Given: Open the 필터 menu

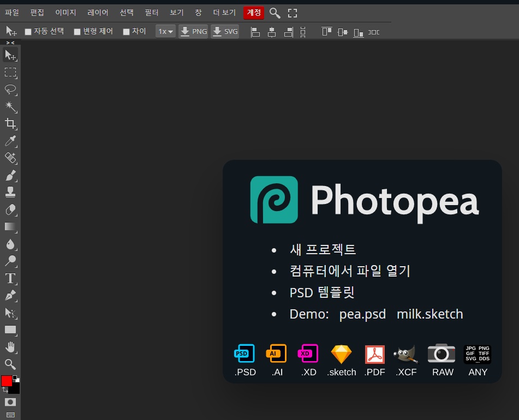Looking at the screenshot, I should click(x=152, y=13).
